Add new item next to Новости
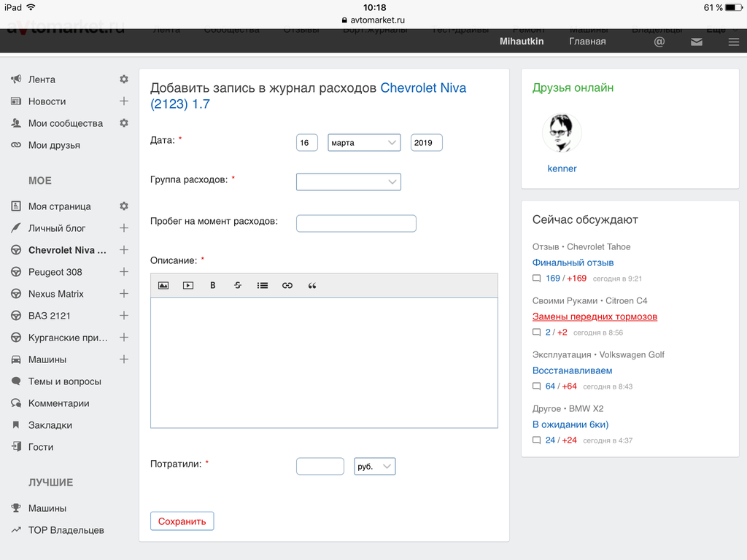Screen dimensions: 747x560 click(x=124, y=101)
